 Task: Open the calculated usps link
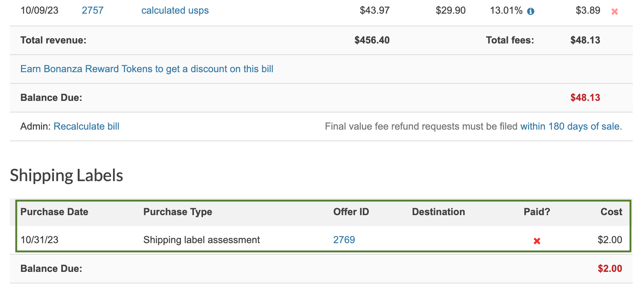(x=175, y=11)
